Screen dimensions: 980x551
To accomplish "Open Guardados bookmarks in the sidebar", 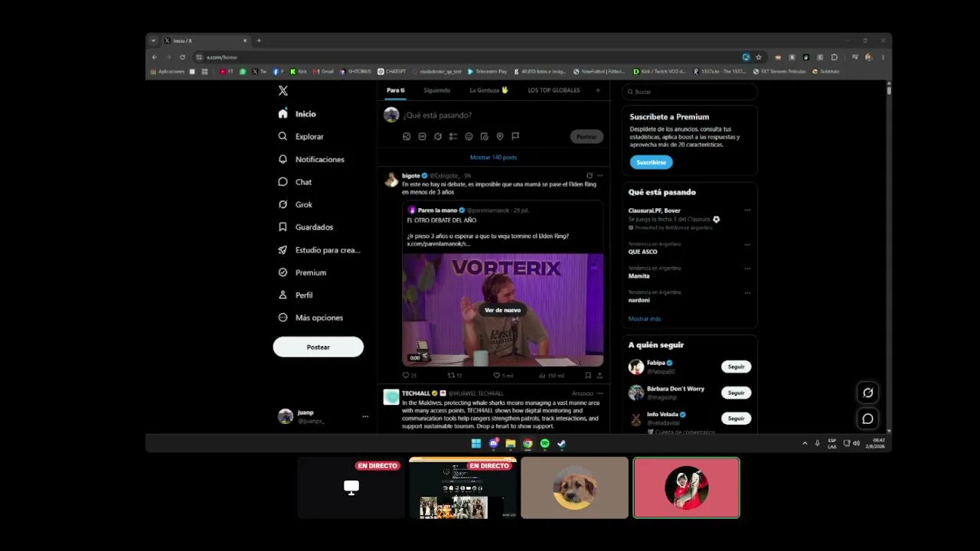I will point(305,227).
